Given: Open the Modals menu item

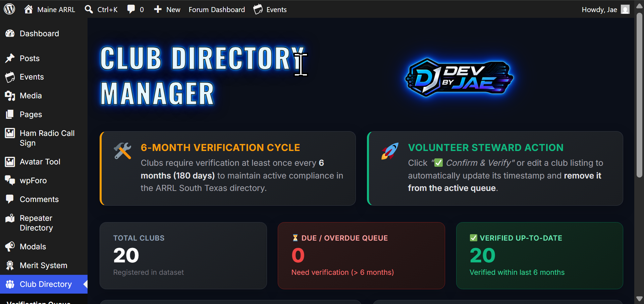Looking at the screenshot, I should click(x=44, y=247).
